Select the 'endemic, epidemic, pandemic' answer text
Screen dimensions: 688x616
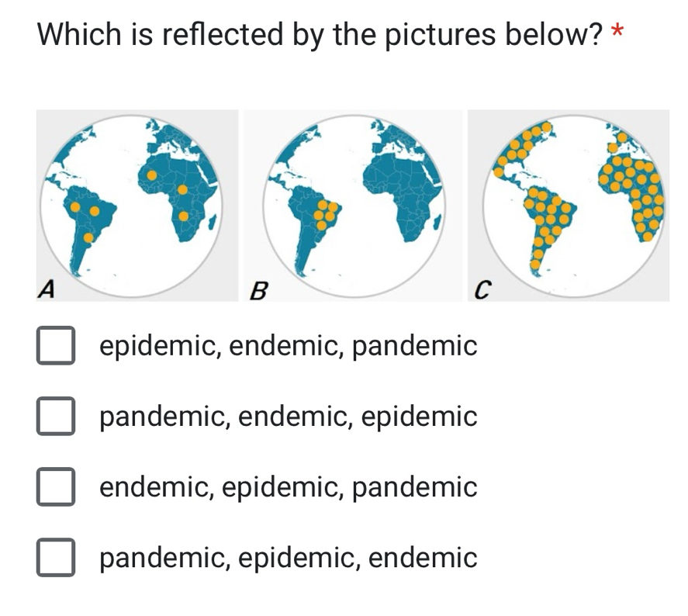(x=289, y=487)
